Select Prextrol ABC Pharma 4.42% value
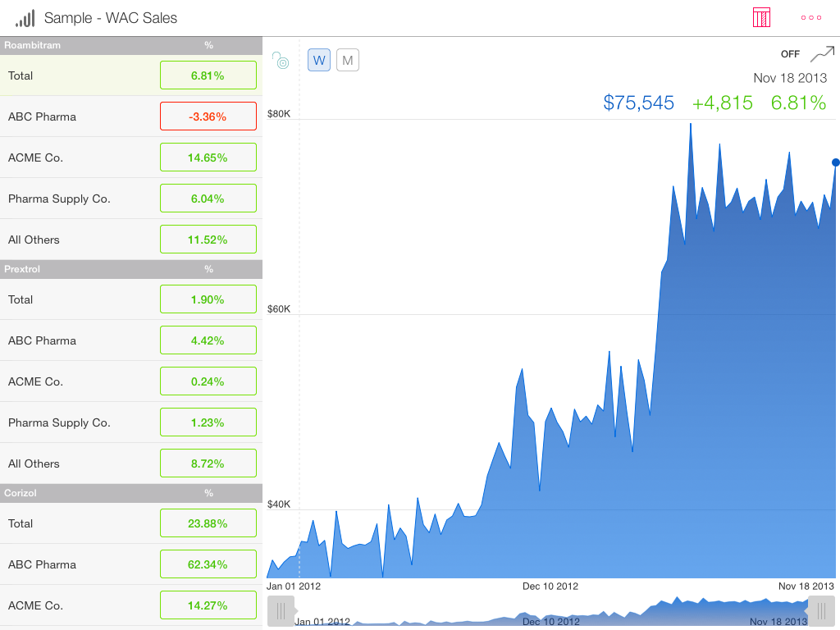 (x=208, y=340)
